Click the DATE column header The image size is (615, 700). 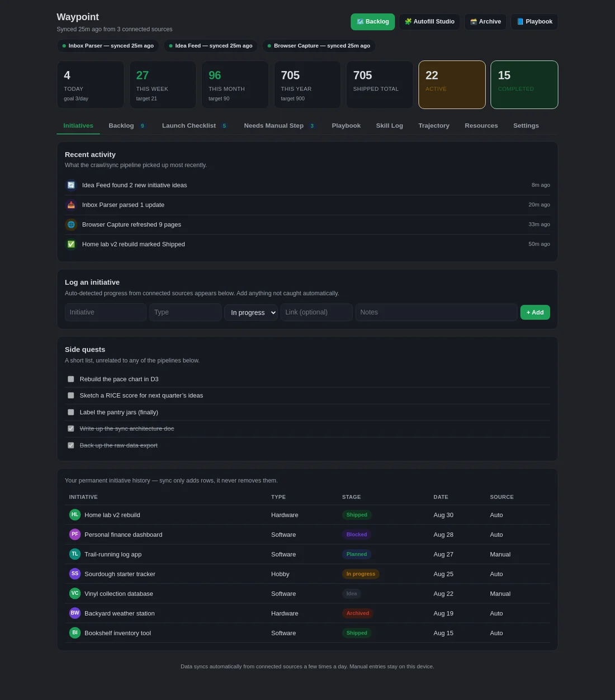(441, 497)
